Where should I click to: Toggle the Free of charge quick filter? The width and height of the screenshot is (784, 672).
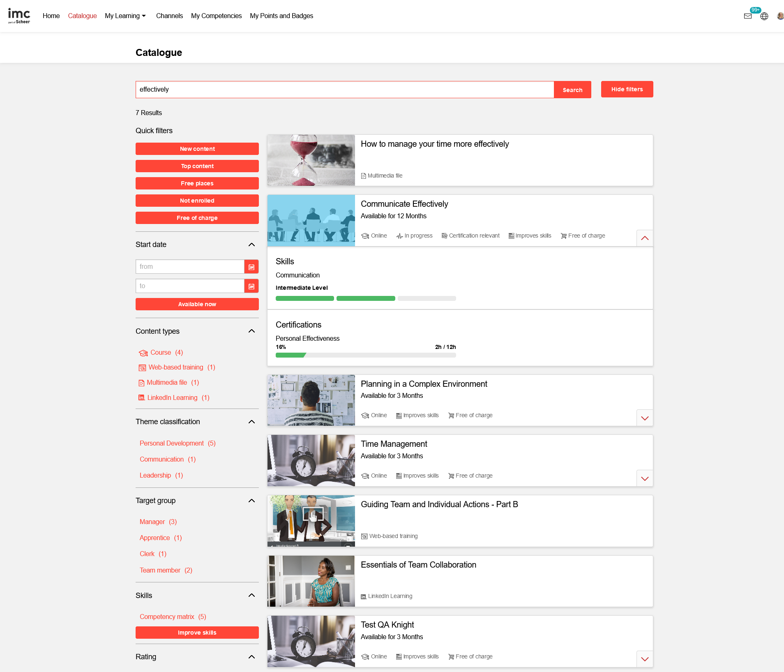click(x=197, y=218)
